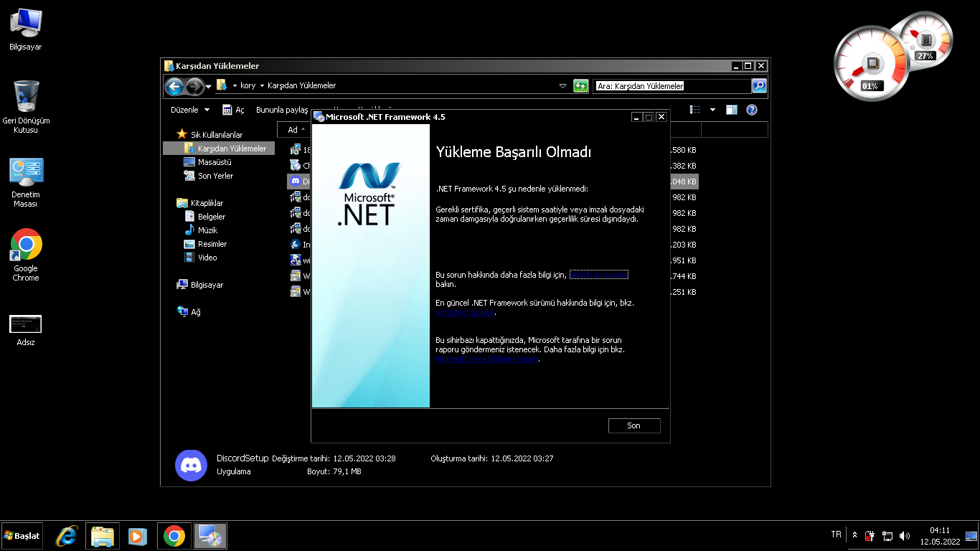Viewport: 980px width, 551px height.
Task: Open the Düzenle menu
Action: point(190,110)
